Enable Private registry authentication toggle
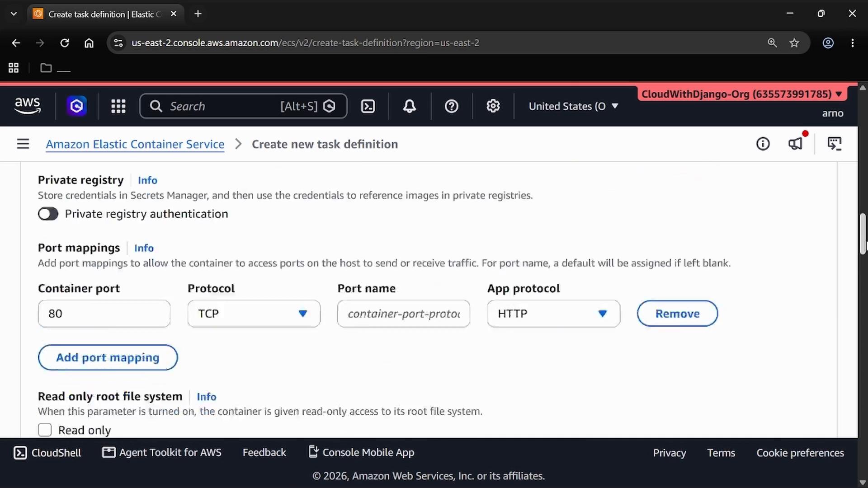Screen dimensions: 868x488 (48, 214)
